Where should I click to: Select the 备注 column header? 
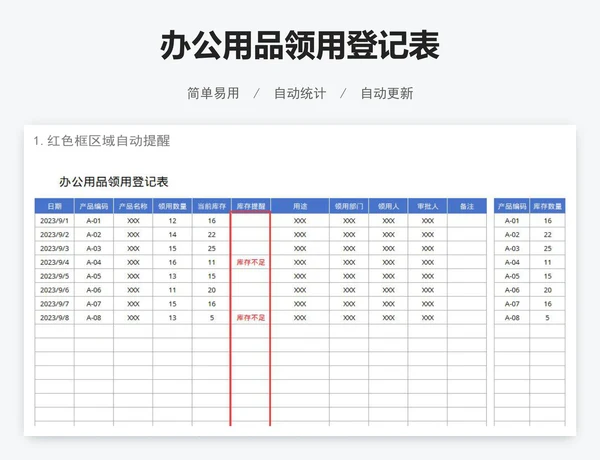[467, 206]
